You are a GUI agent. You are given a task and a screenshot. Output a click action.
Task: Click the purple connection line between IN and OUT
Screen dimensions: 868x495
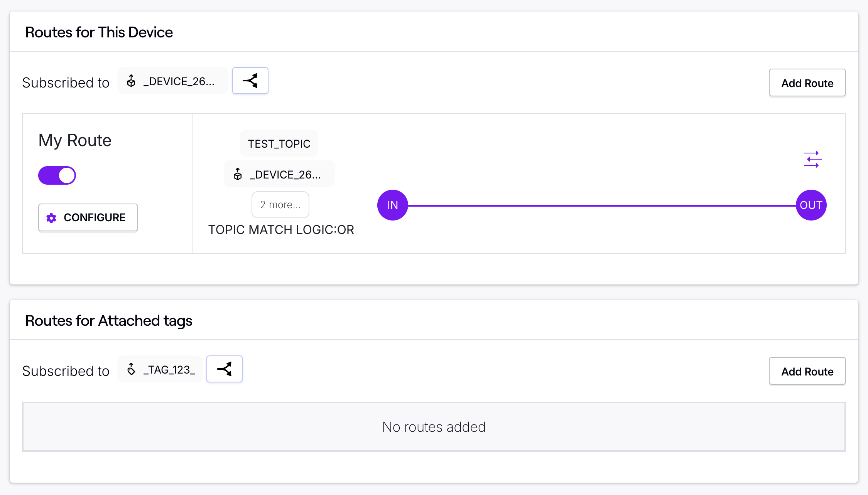point(602,206)
